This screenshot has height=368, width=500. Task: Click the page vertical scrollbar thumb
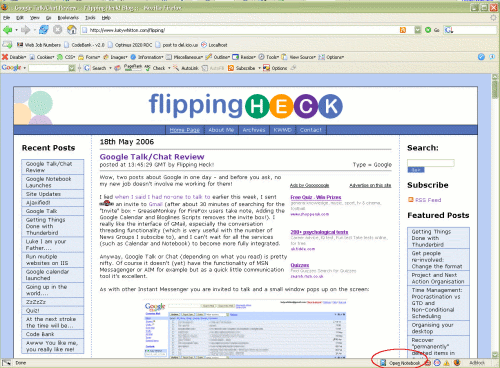pos(495,89)
